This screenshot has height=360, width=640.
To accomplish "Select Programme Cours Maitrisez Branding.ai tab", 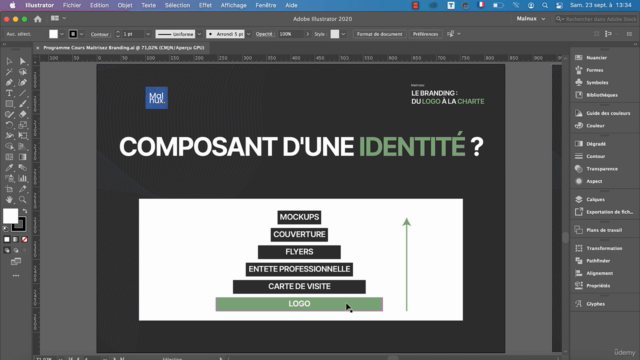I will pyautogui.click(x=123, y=48).
